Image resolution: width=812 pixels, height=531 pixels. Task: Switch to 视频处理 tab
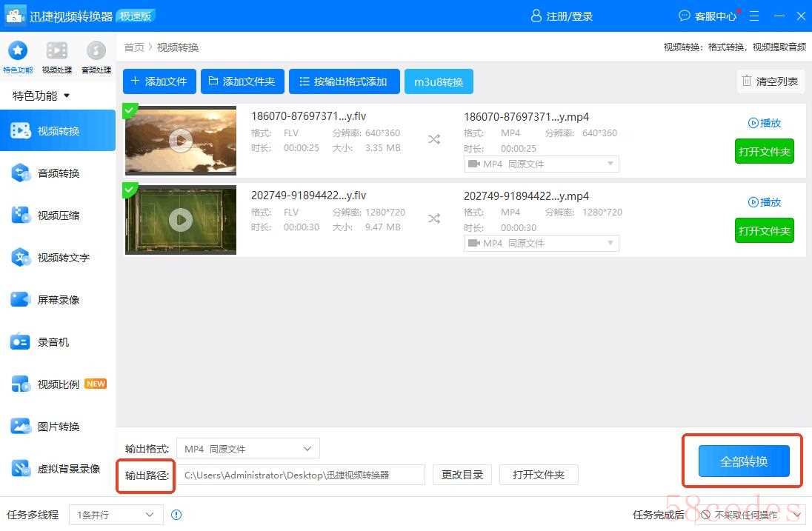click(57, 56)
